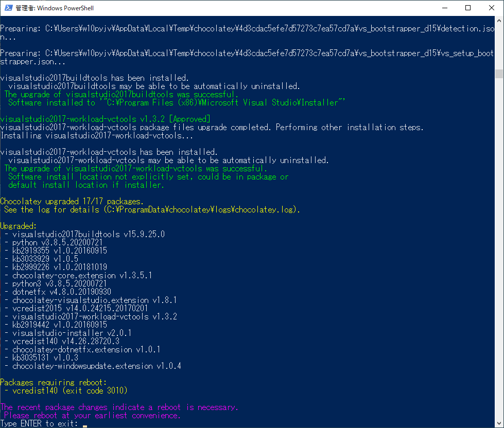Click the PowerShell icon in the title bar

[8, 8]
